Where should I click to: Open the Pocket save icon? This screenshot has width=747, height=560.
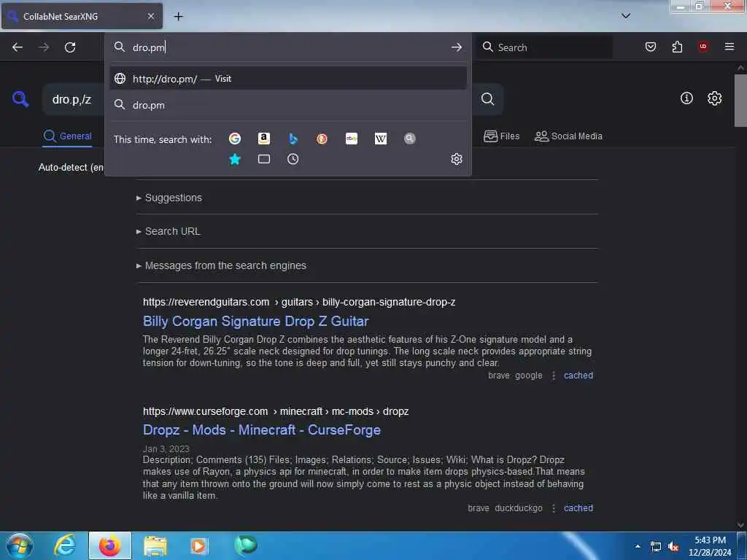[651, 47]
